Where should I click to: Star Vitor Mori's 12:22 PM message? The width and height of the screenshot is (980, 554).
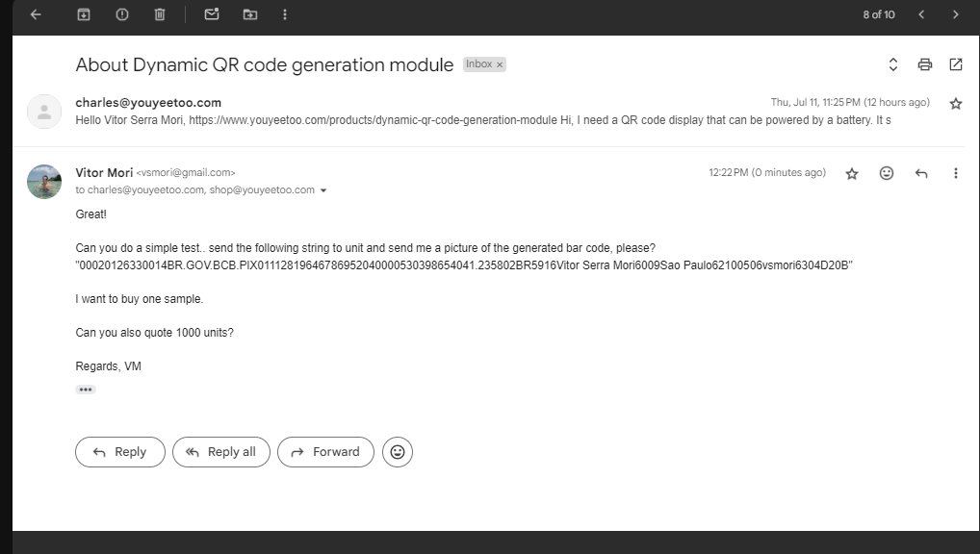852,173
